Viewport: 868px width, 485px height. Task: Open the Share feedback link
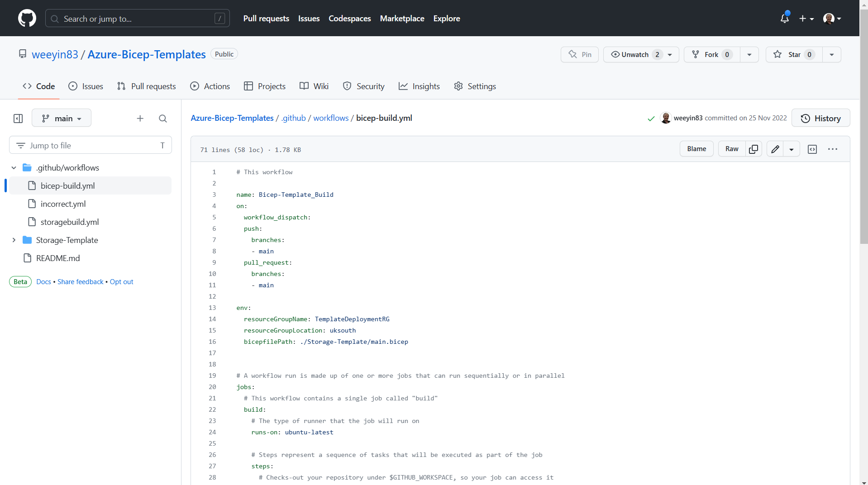[x=80, y=281]
